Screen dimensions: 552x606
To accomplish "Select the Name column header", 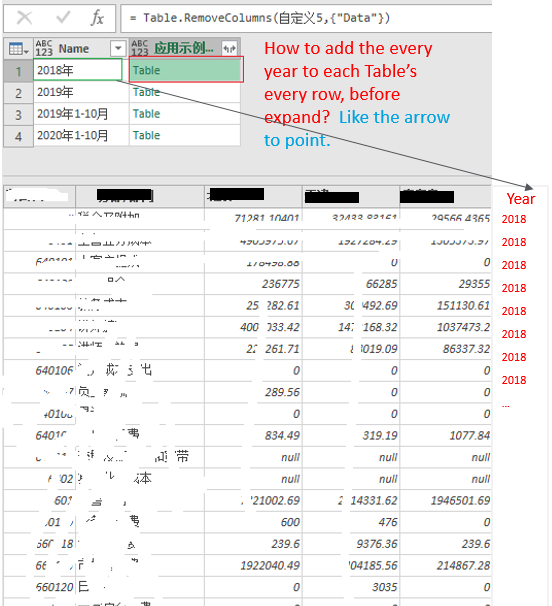I will click(80, 48).
